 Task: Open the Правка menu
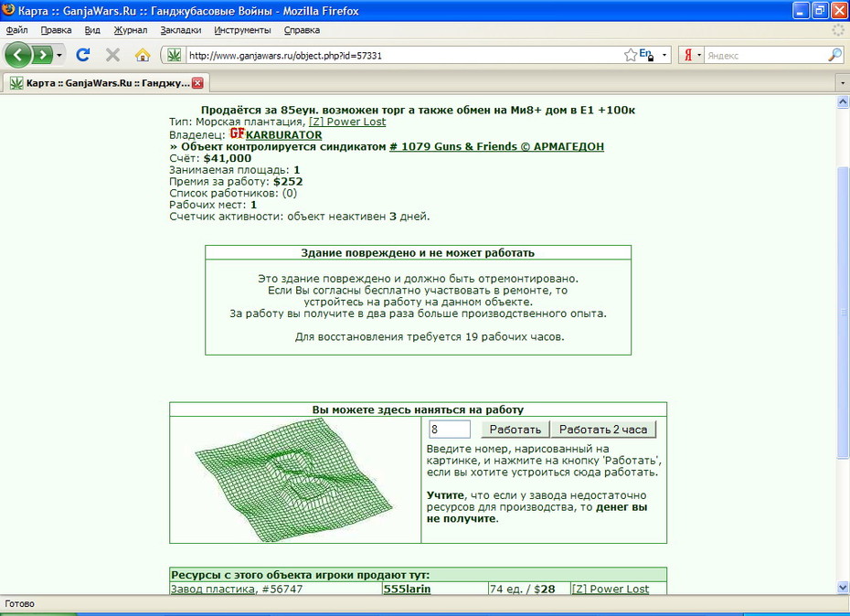click(x=56, y=30)
